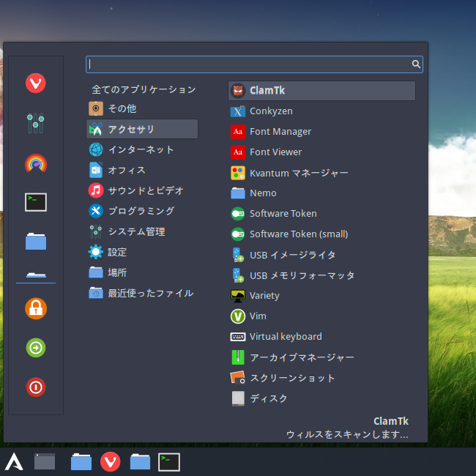476x476 pixels.
Task: Open 場所 category
Action: (142, 272)
